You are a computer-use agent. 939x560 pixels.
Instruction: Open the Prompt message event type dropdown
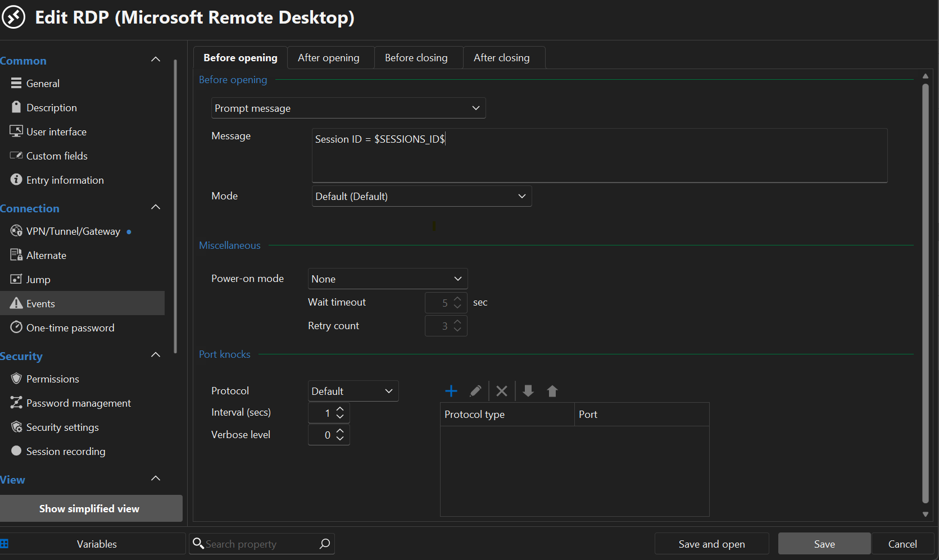(x=348, y=108)
